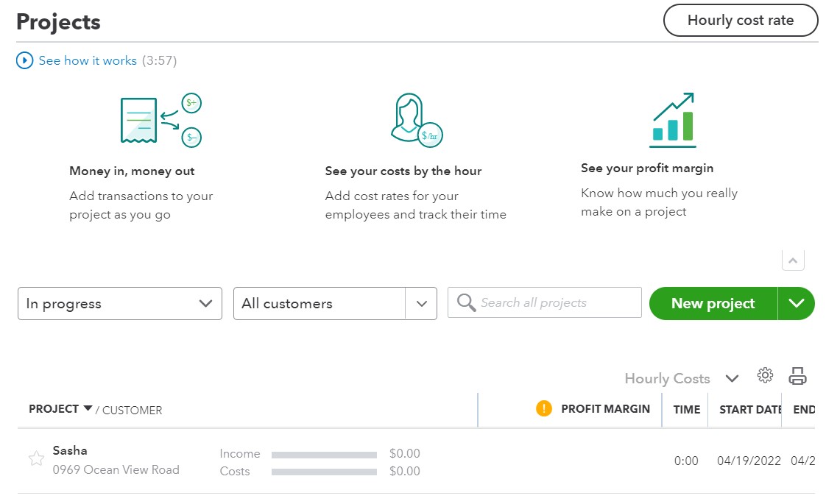826x504 pixels.
Task: Click the magnifying glass in the search box
Action: (465, 302)
